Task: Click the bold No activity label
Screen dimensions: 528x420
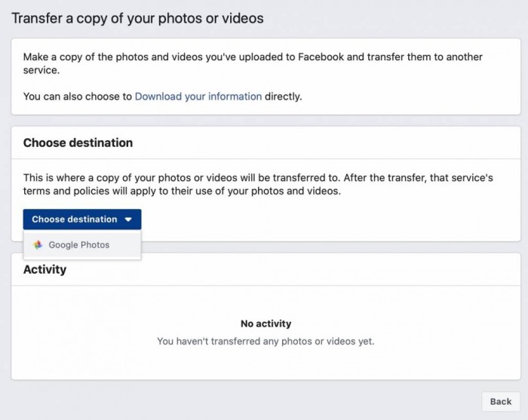Action: [266, 323]
